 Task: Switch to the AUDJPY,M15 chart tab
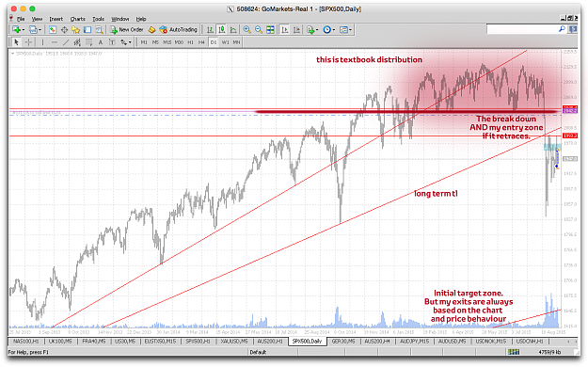pos(414,341)
